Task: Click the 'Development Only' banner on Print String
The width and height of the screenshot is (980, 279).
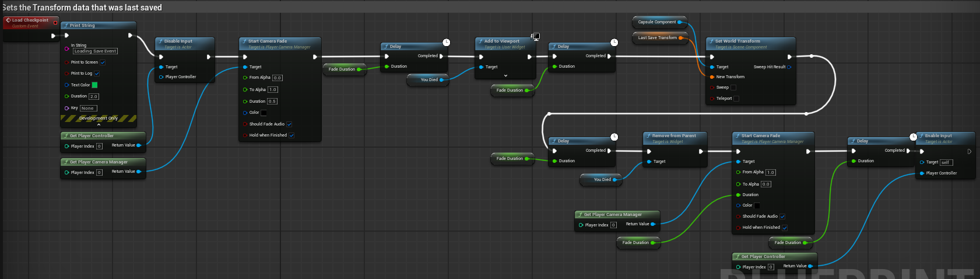Action: pyautogui.click(x=99, y=118)
